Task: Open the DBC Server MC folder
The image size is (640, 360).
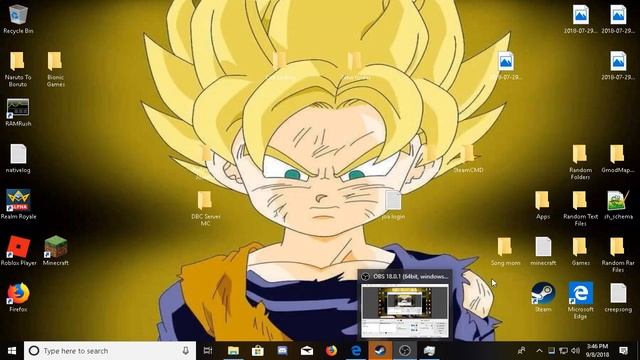Action: [x=205, y=208]
